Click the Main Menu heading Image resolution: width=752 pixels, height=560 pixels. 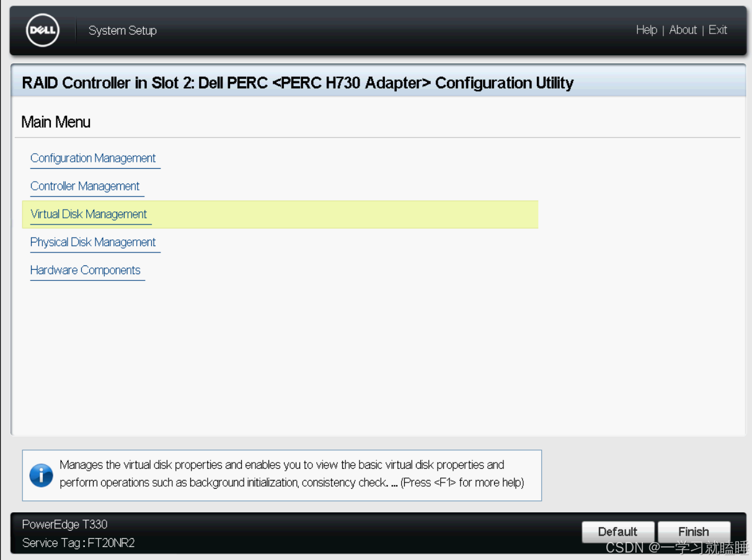(56, 122)
